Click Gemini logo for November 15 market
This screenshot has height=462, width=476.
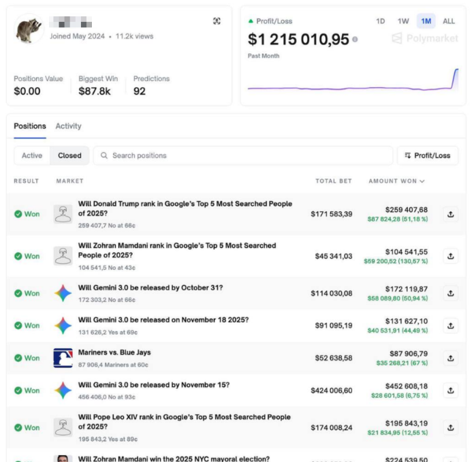click(x=63, y=390)
